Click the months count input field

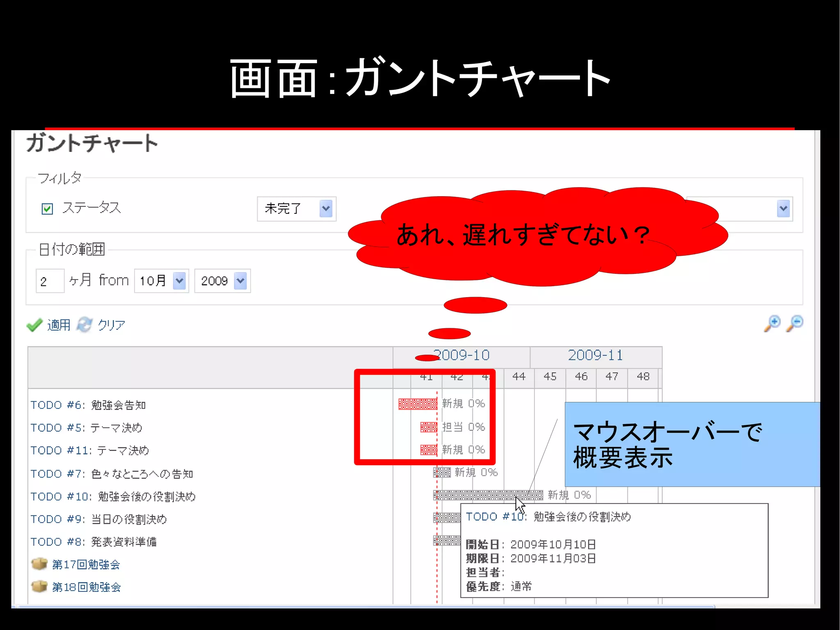pos(50,281)
